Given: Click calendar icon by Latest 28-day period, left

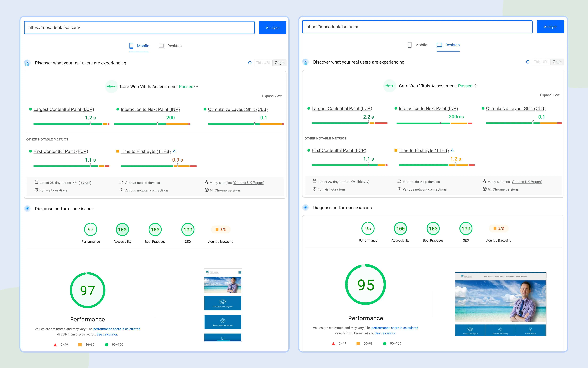Looking at the screenshot, I should pos(36,182).
